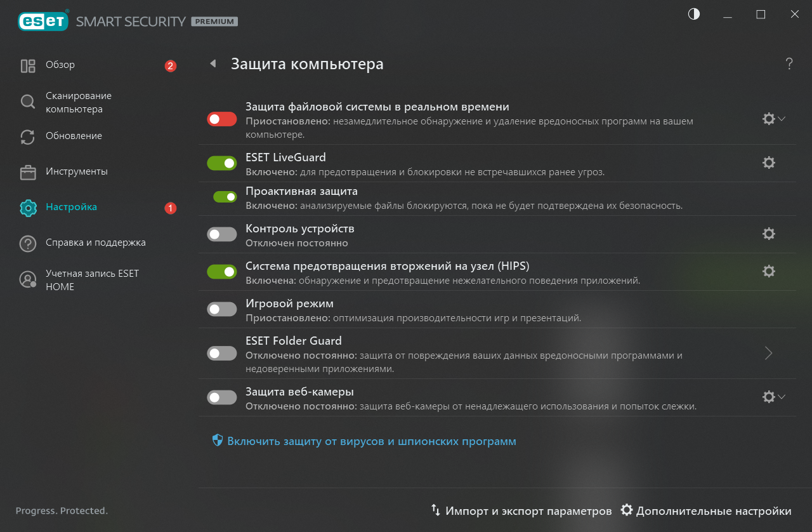Open the help question mark icon
This screenshot has height=532, width=812.
789,63
